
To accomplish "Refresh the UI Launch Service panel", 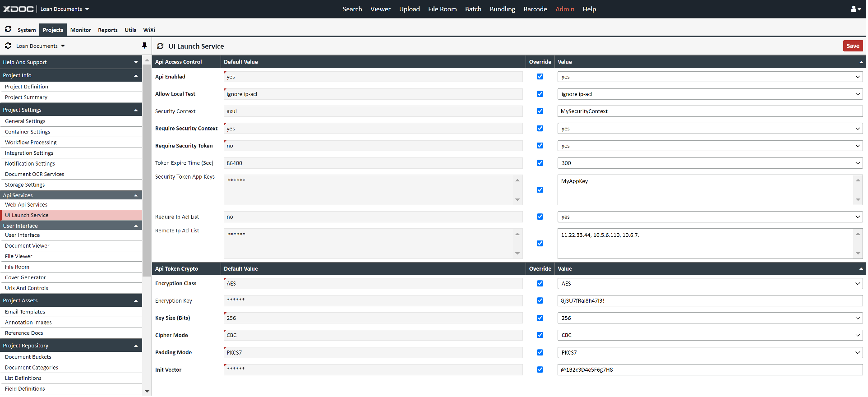I will coord(160,46).
